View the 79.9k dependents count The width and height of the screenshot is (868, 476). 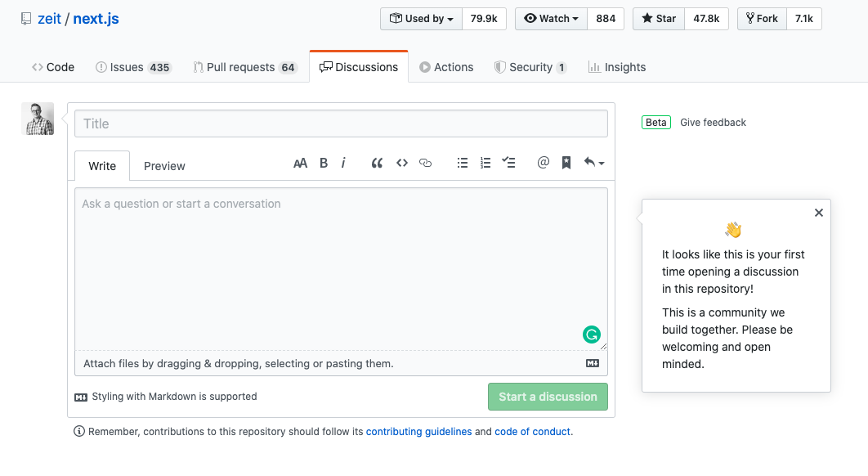click(484, 19)
